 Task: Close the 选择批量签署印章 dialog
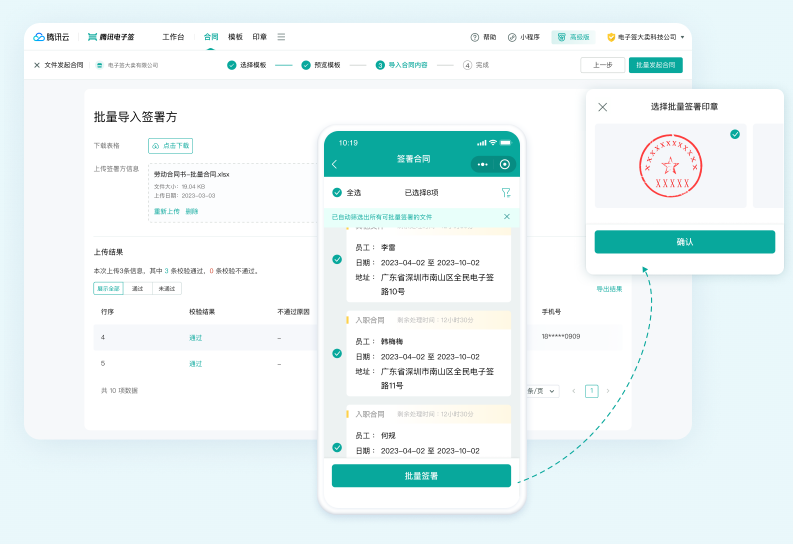point(602,107)
